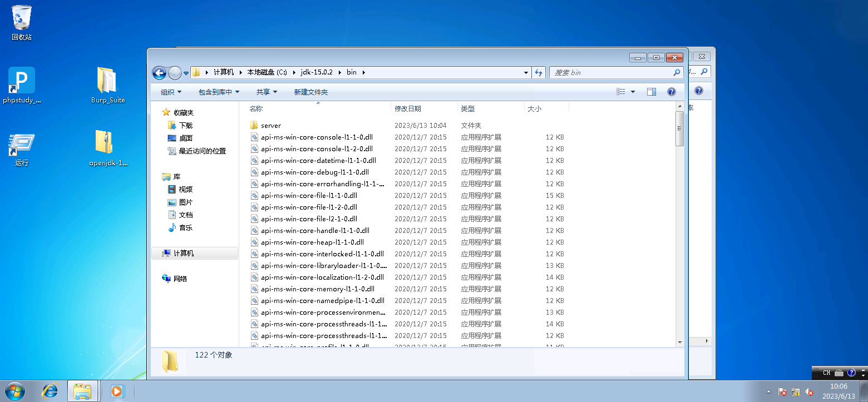Open Windows Start orb
Screen dimensions: 868x402
click(x=14, y=391)
